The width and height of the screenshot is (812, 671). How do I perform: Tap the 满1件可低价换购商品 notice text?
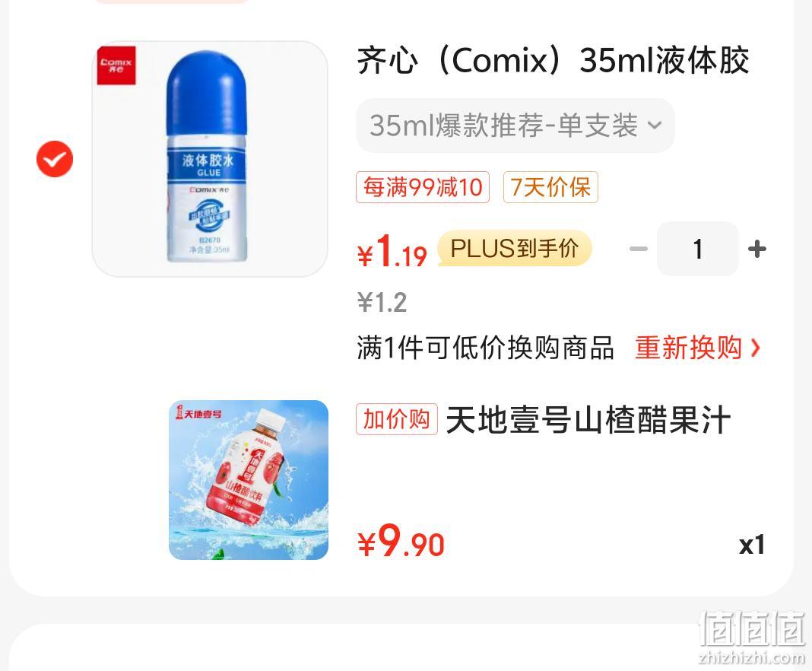pos(485,348)
